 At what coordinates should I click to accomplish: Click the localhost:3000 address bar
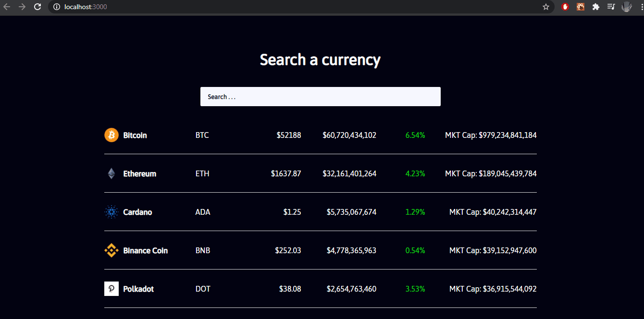(x=301, y=7)
